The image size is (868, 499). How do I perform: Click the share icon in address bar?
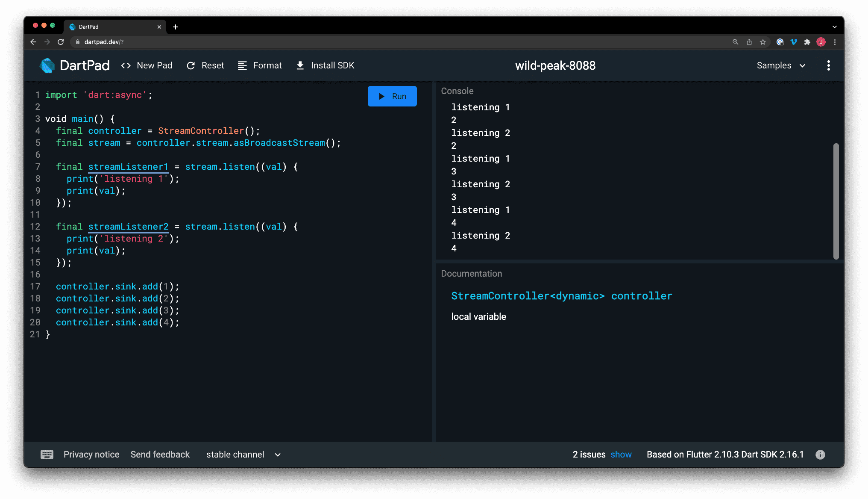click(x=749, y=42)
